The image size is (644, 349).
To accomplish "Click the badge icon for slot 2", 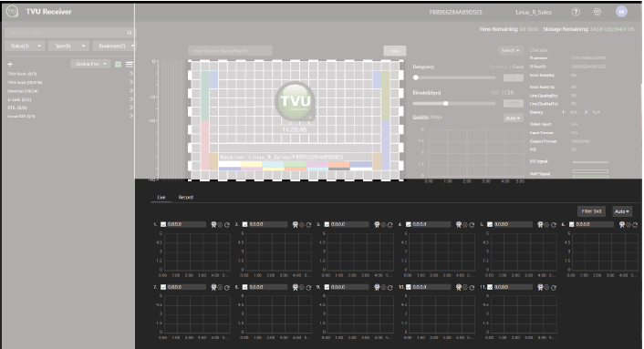I will pyautogui.click(x=296, y=224).
